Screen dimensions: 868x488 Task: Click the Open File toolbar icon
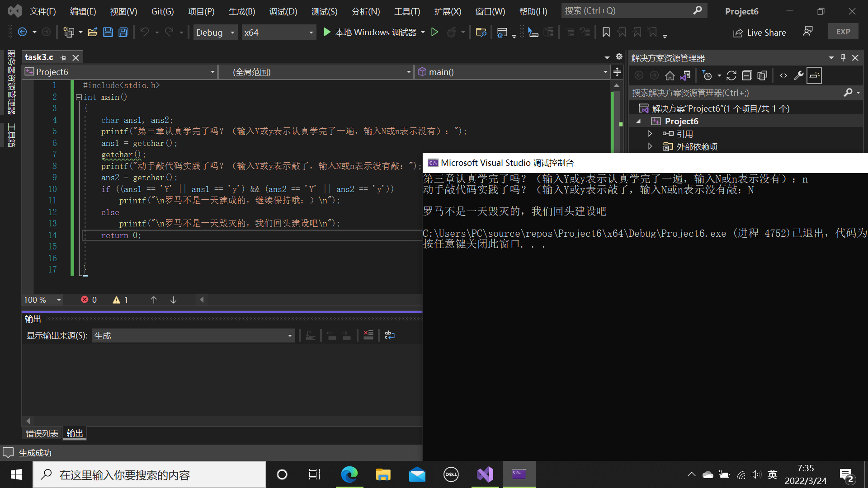[93, 32]
